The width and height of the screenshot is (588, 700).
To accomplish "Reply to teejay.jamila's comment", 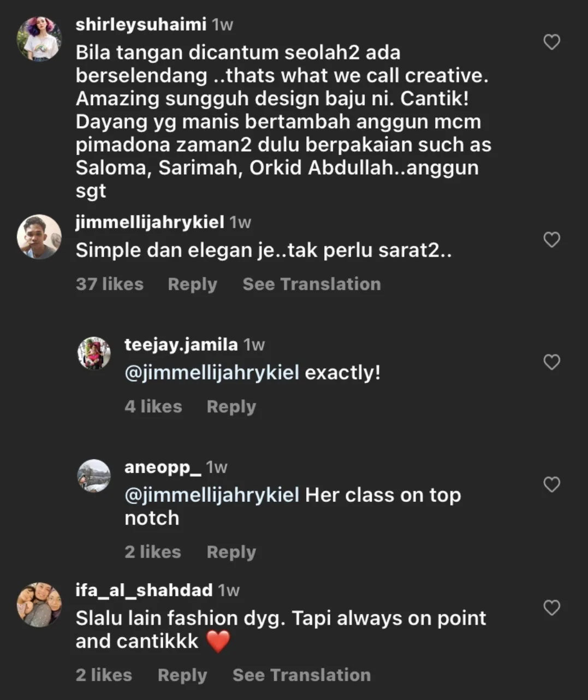I will [x=231, y=407].
